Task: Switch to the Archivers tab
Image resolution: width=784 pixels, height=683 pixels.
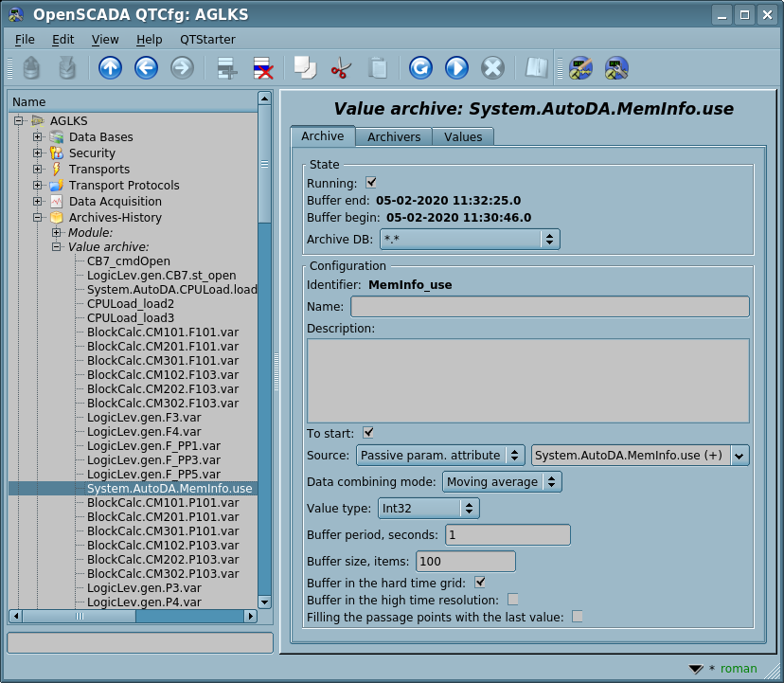Action: tap(394, 137)
